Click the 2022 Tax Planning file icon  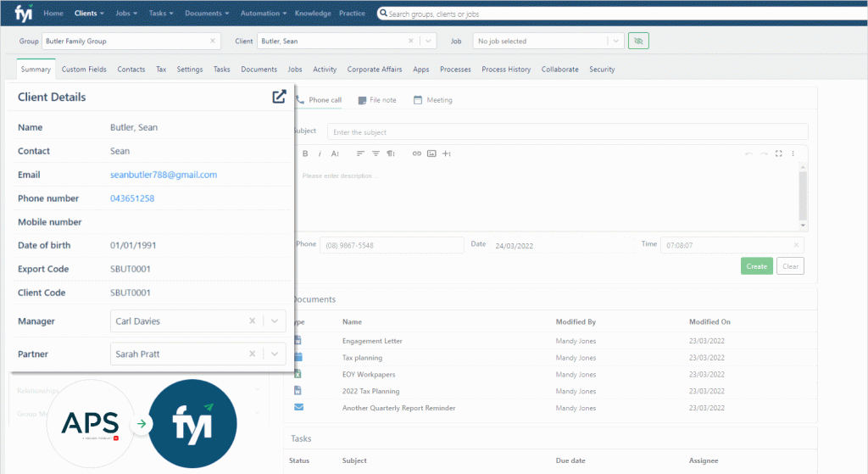pos(298,390)
